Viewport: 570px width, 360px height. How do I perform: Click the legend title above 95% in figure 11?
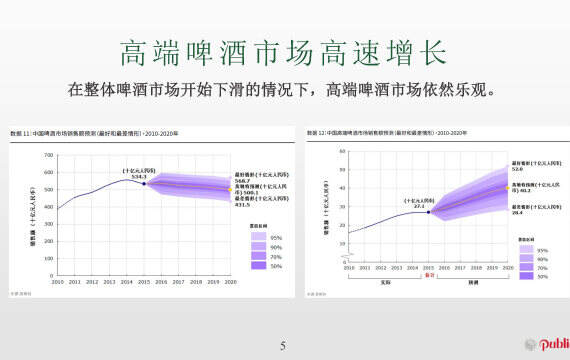(258, 226)
